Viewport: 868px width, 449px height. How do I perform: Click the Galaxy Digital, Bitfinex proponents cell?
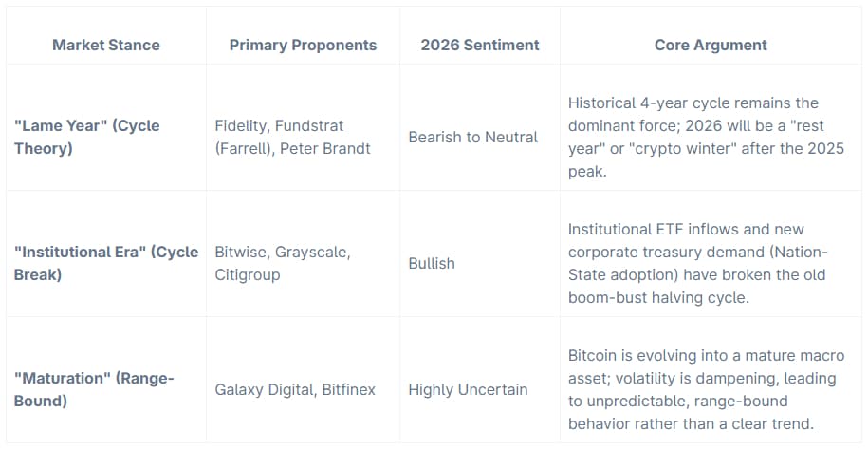coord(295,389)
